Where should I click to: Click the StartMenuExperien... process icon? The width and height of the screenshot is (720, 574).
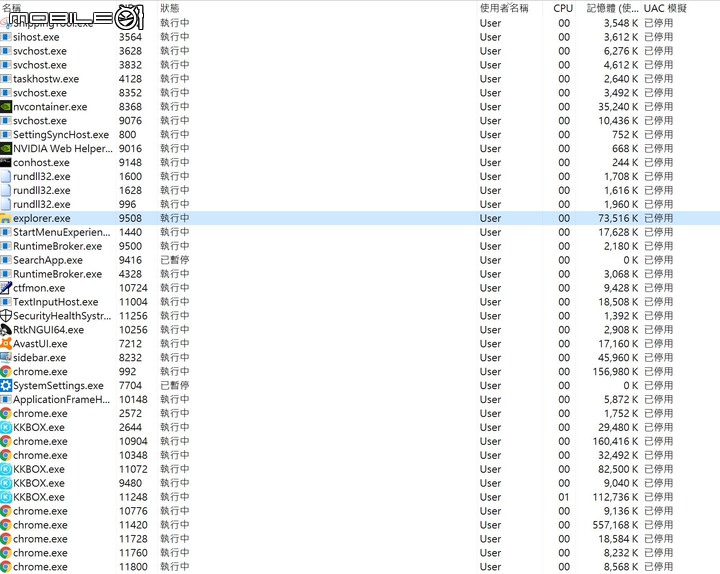tap(6, 232)
